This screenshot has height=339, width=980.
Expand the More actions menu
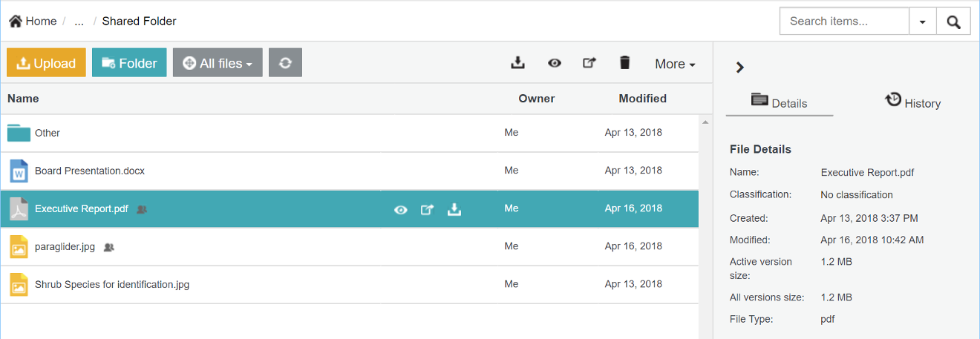[x=675, y=64]
